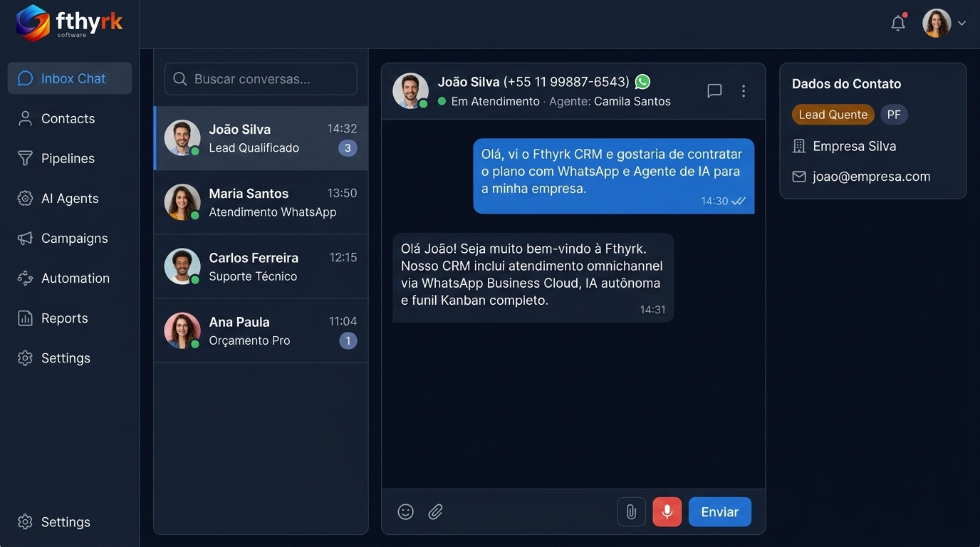Click the user profile avatar
Screen dimensions: 980x547
[937, 23]
